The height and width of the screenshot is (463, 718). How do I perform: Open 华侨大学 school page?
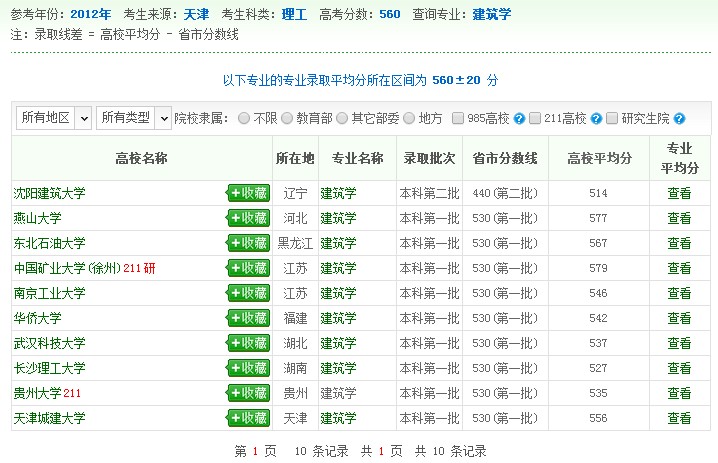click(37, 318)
